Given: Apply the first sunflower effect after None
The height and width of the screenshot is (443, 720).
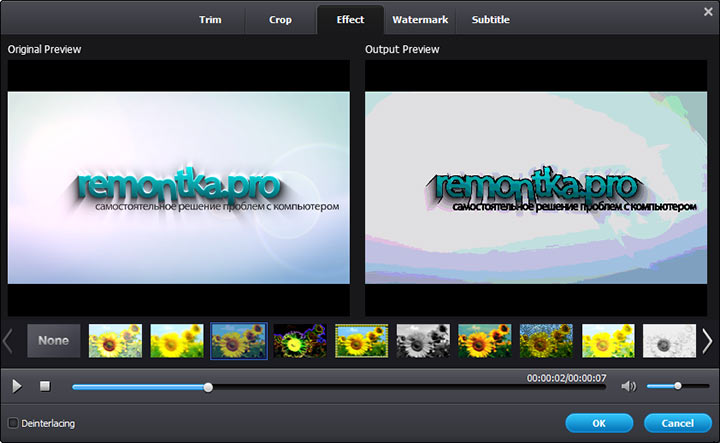Looking at the screenshot, I should tap(115, 341).
